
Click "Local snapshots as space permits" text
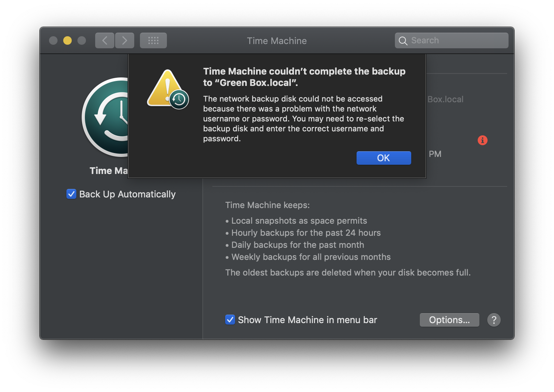[299, 221]
